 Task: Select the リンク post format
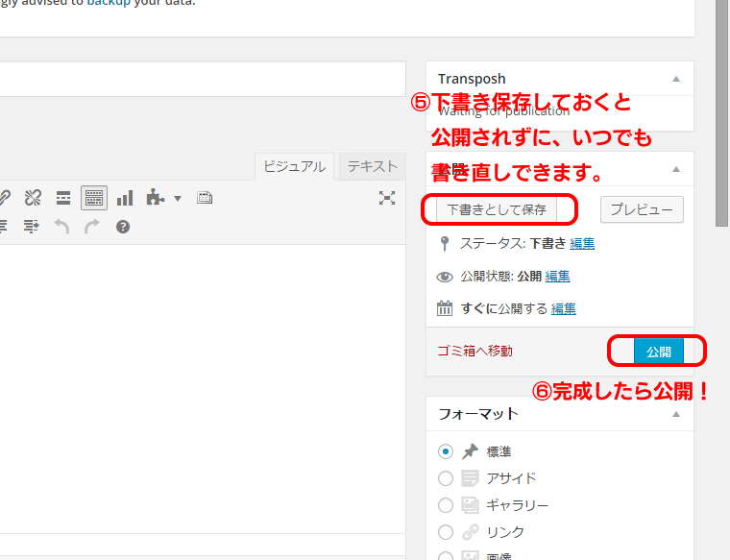[446, 532]
